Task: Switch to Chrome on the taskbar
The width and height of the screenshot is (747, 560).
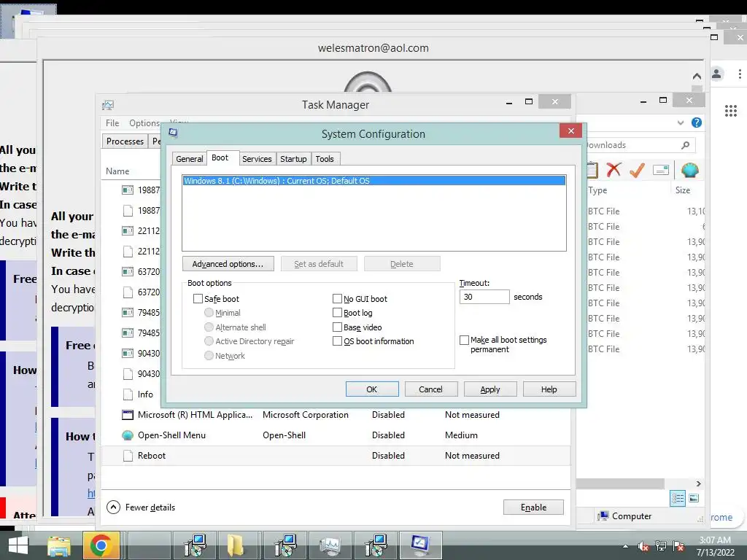Action: 101,545
